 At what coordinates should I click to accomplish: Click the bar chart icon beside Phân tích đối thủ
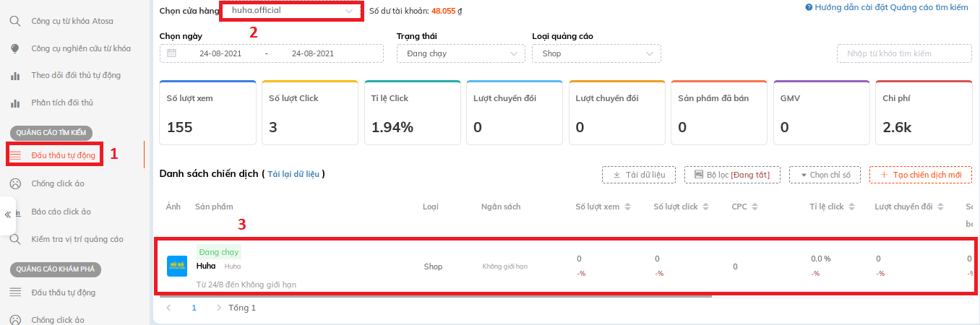click(x=14, y=103)
